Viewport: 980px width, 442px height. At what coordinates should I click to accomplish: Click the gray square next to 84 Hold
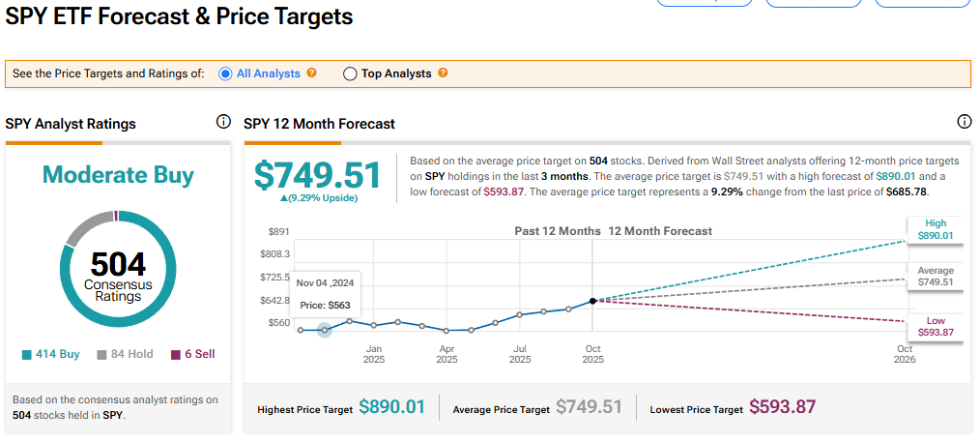coord(101,355)
